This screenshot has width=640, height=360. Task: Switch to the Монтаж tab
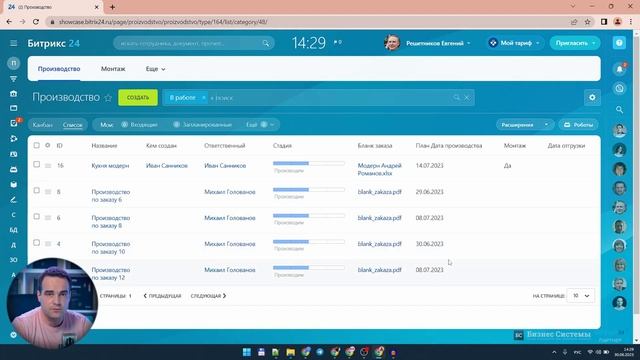[113, 69]
